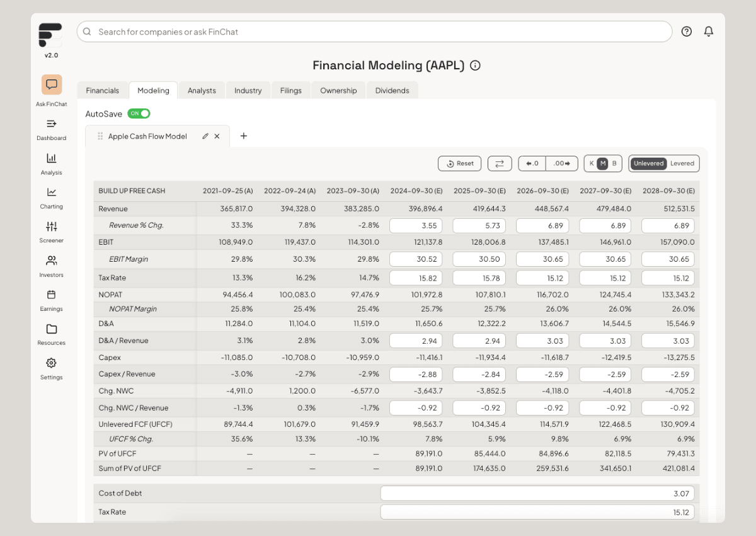Toggle the AutoSave switch
The width and height of the screenshot is (756, 536).
pos(139,114)
